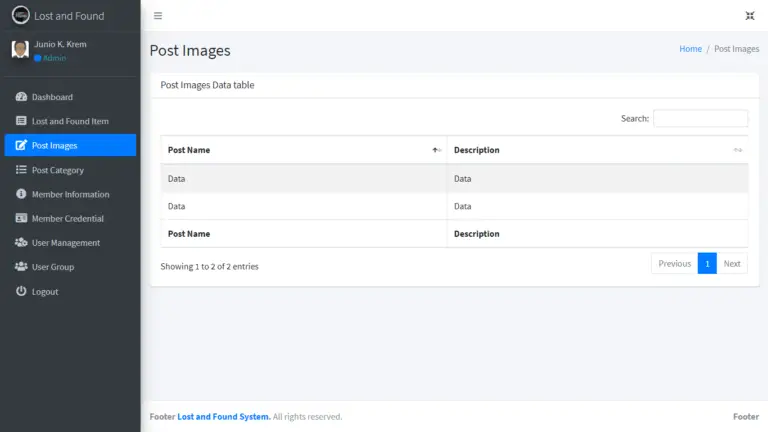Click the 'Showing 1 to 2 of 2 entries' text
Screen dimensions: 768x432
[x=209, y=266]
